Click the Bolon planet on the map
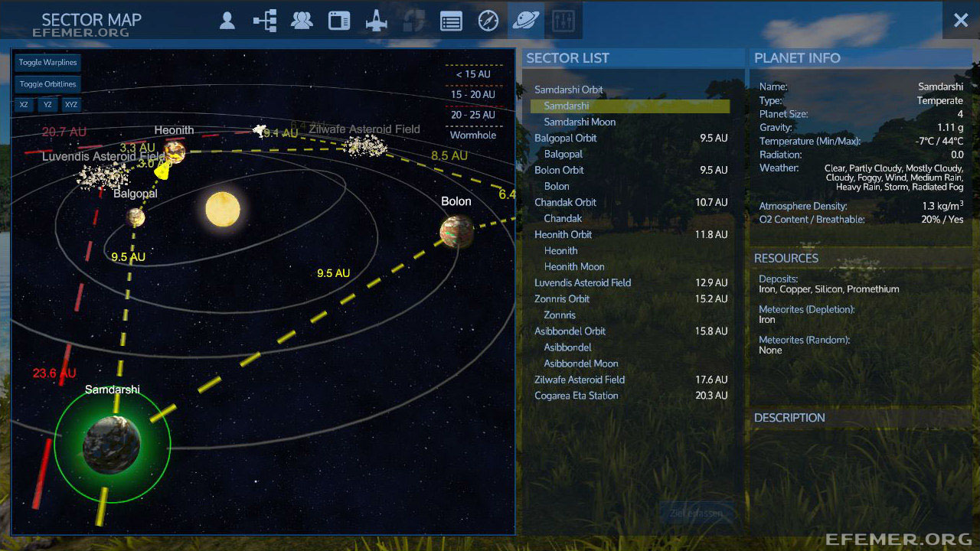 tap(456, 232)
